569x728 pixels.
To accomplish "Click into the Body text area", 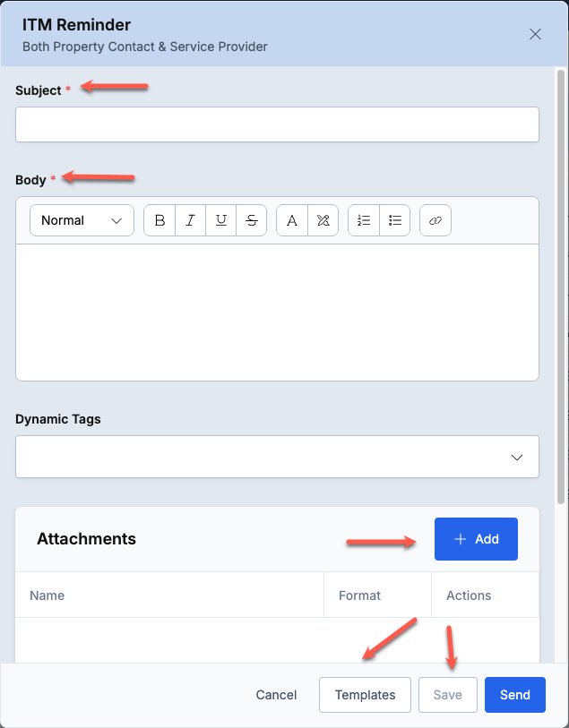I will coord(277,312).
